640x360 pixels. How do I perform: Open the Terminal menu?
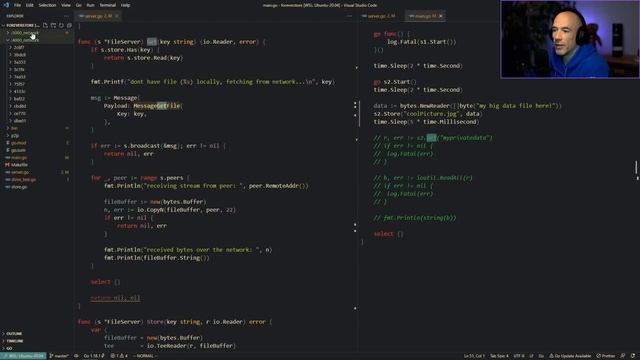pos(108,5)
